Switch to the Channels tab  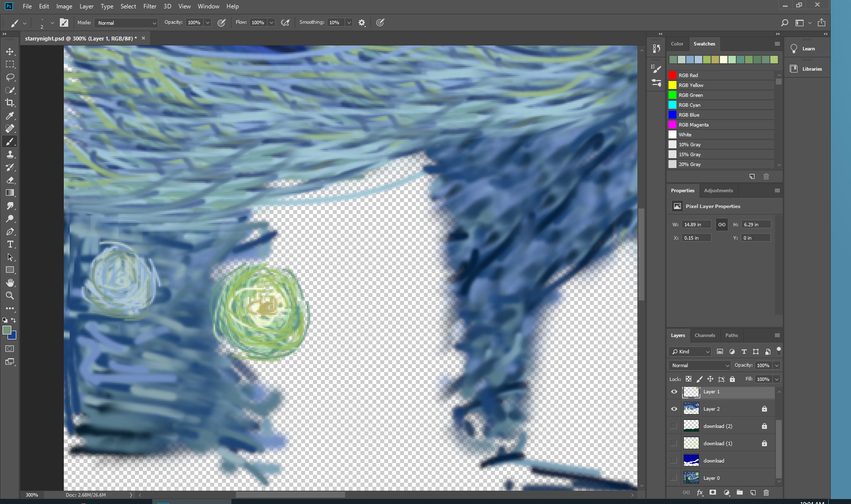[705, 336]
